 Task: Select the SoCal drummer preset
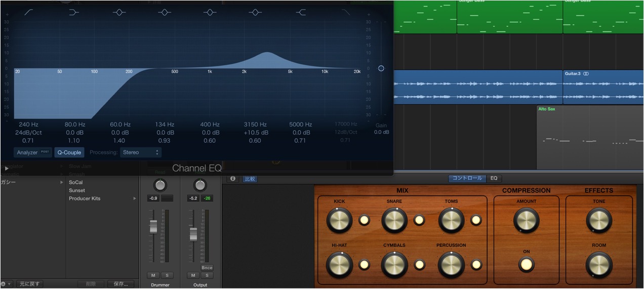76,182
